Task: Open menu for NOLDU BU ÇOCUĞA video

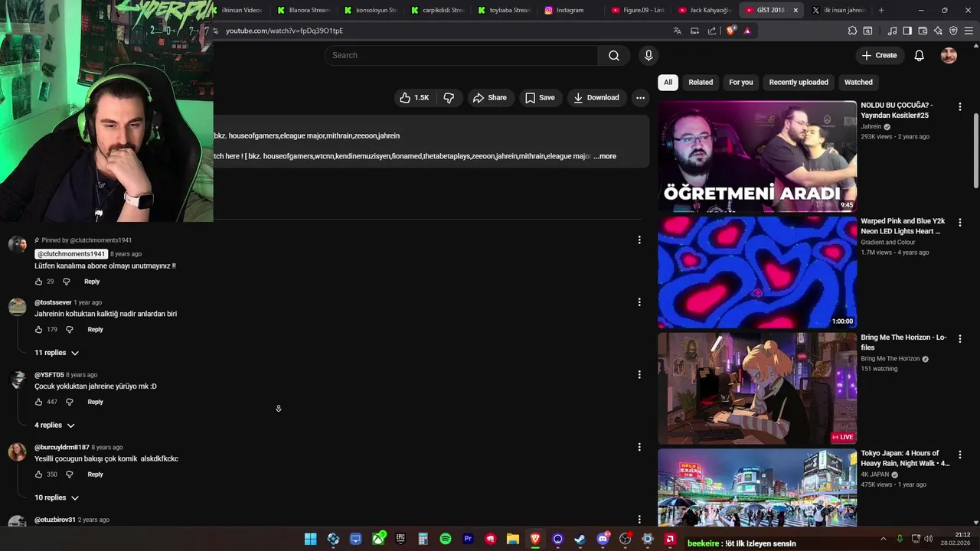Action: pos(959,107)
